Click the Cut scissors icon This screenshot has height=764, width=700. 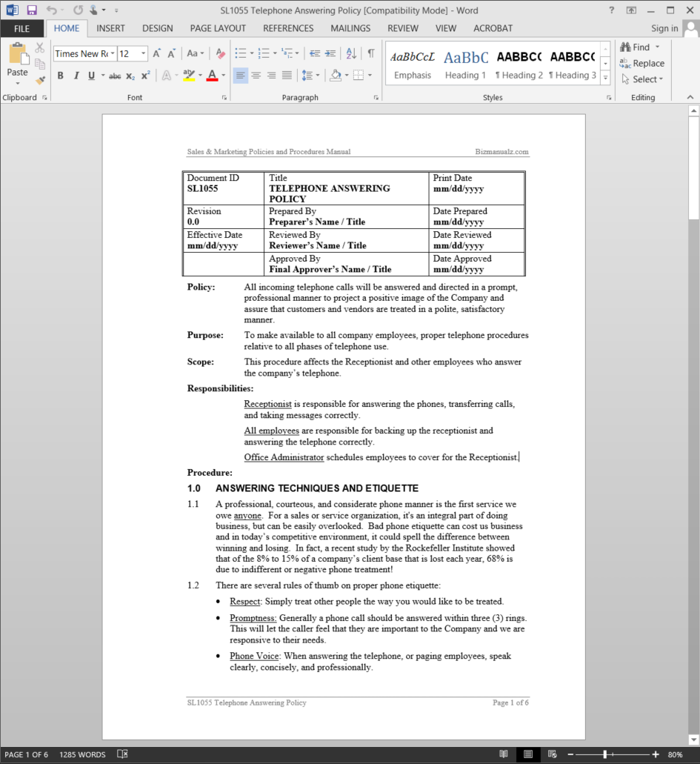click(39, 47)
